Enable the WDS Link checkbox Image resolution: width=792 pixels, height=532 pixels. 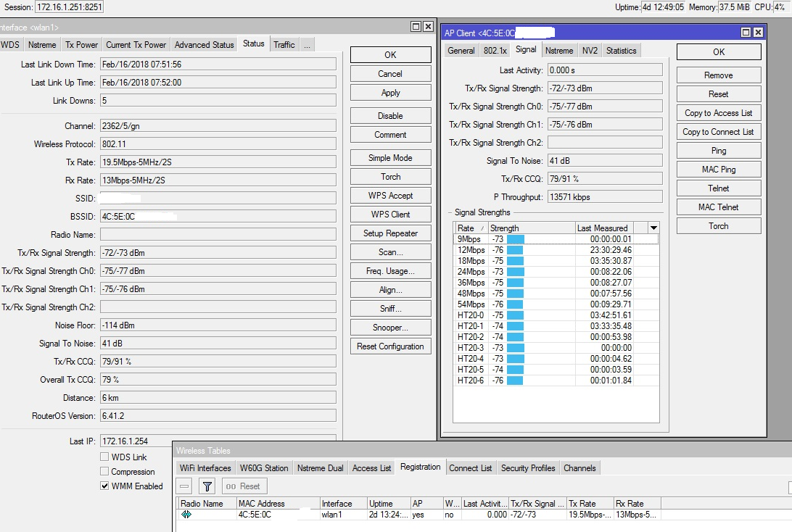(x=104, y=457)
